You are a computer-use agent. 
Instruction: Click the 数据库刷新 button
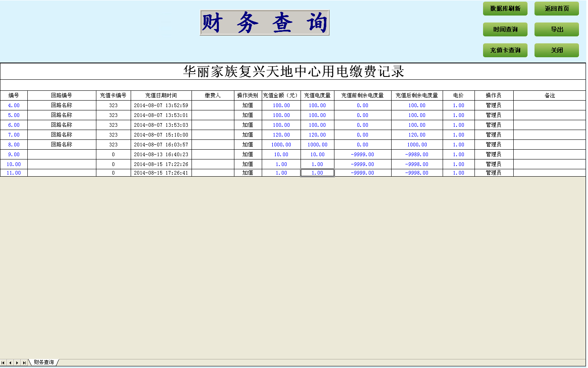point(505,9)
